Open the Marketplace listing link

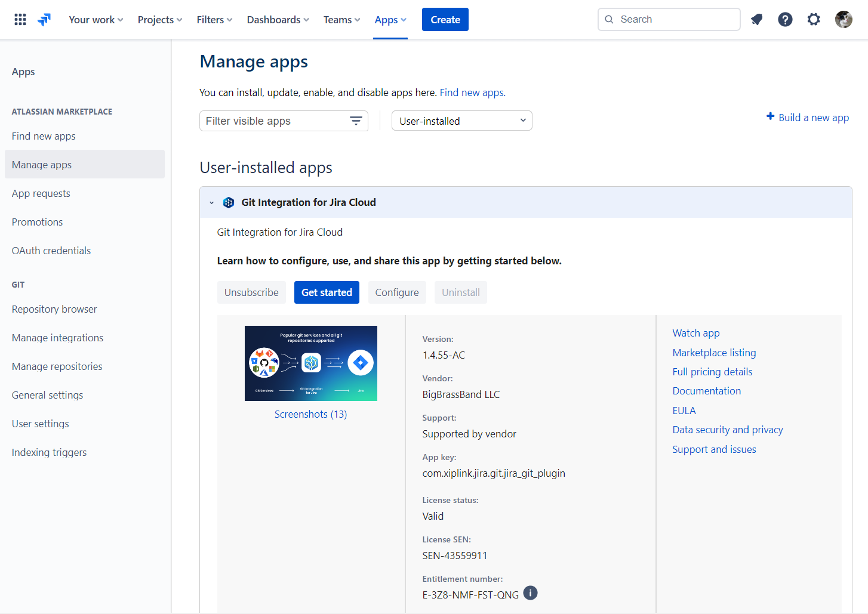coord(714,353)
